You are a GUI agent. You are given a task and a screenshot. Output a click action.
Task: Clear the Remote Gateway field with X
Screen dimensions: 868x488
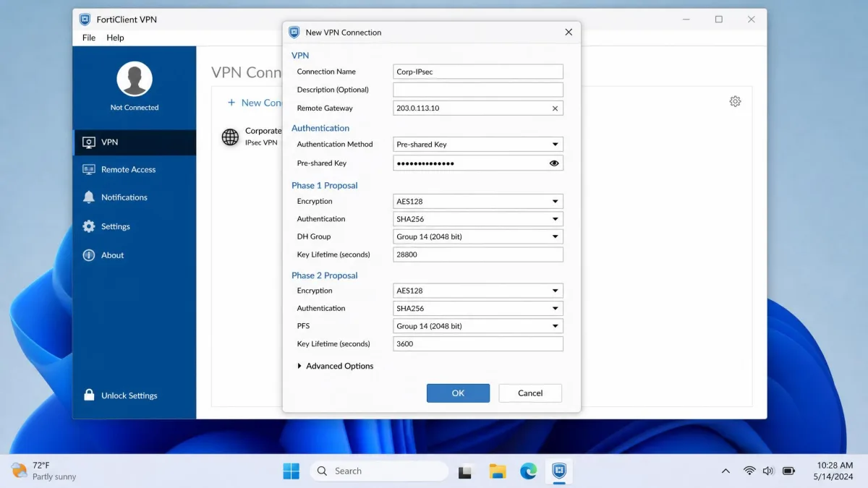(555, 108)
